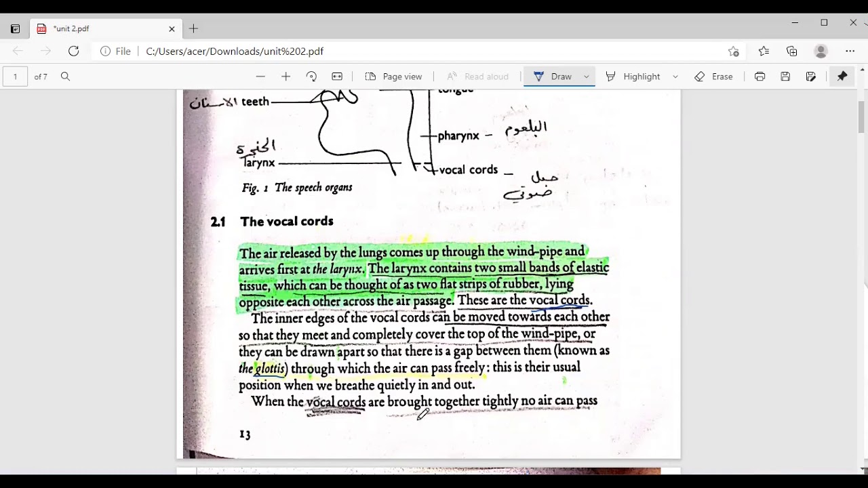The width and height of the screenshot is (868, 488).
Task: Unpin the PDF toolbar
Action: point(842,77)
